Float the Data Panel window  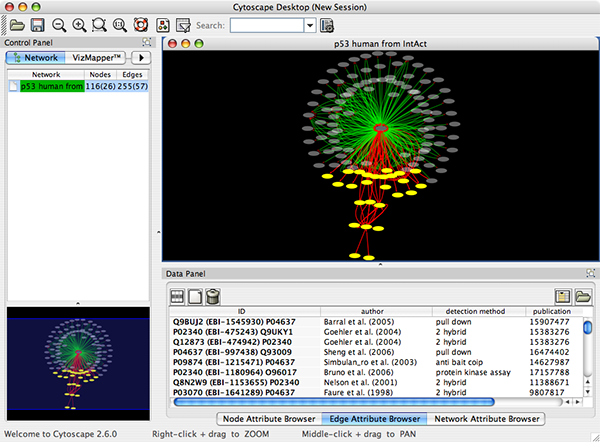(x=590, y=273)
